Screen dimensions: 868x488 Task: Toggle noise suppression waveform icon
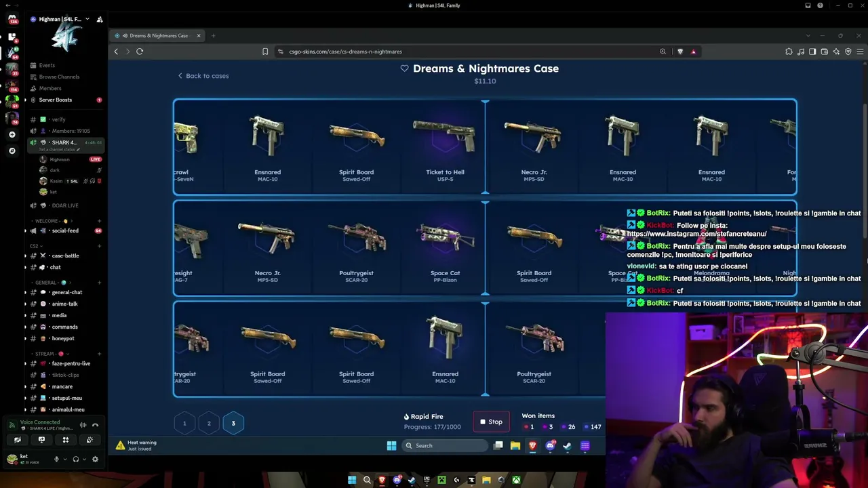[x=83, y=425]
